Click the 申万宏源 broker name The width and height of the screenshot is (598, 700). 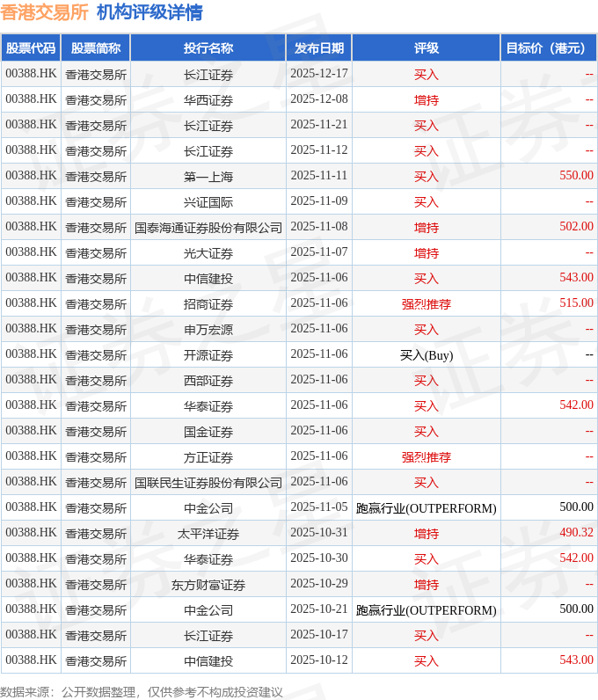208,329
